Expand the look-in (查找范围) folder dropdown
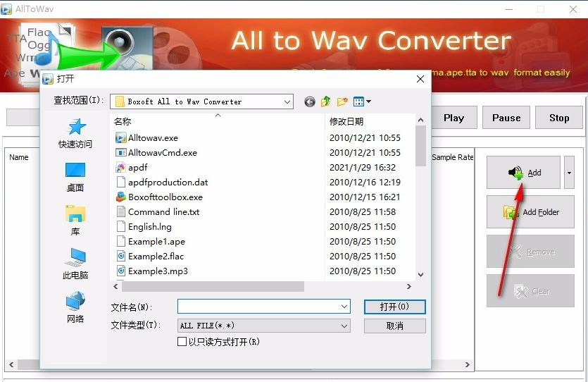Screen dimensions: 588x382 coord(287,101)
